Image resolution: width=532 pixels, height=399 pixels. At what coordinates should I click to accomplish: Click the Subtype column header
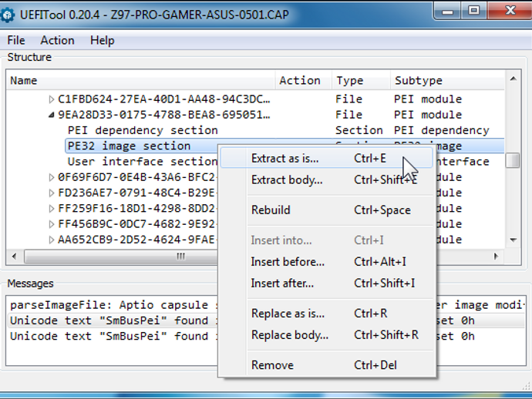(x=447, y=81)
